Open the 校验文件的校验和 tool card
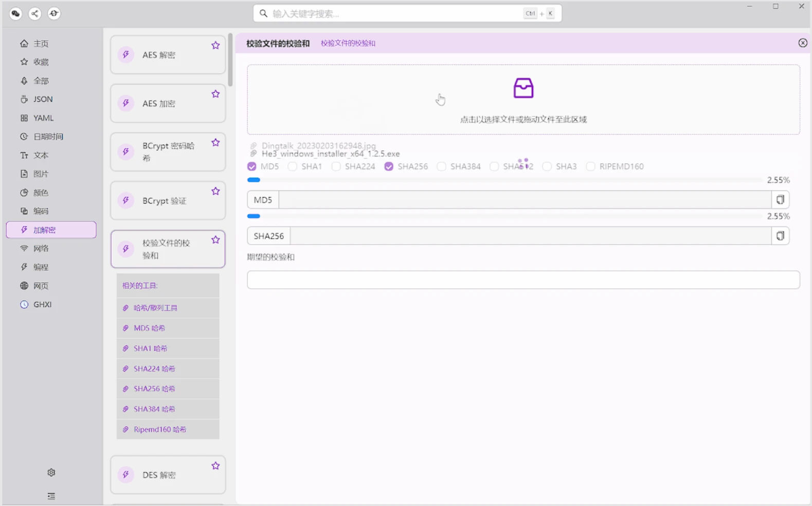This screenshot has width=812, height=506. (x=168, y=249)
